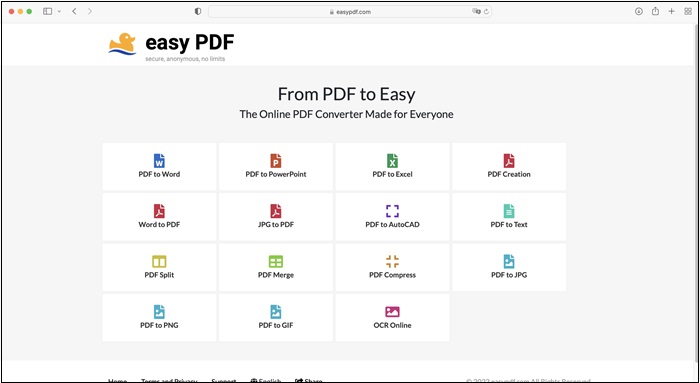Click "secure, anonymous, no limits" tagline

point(185,59)
